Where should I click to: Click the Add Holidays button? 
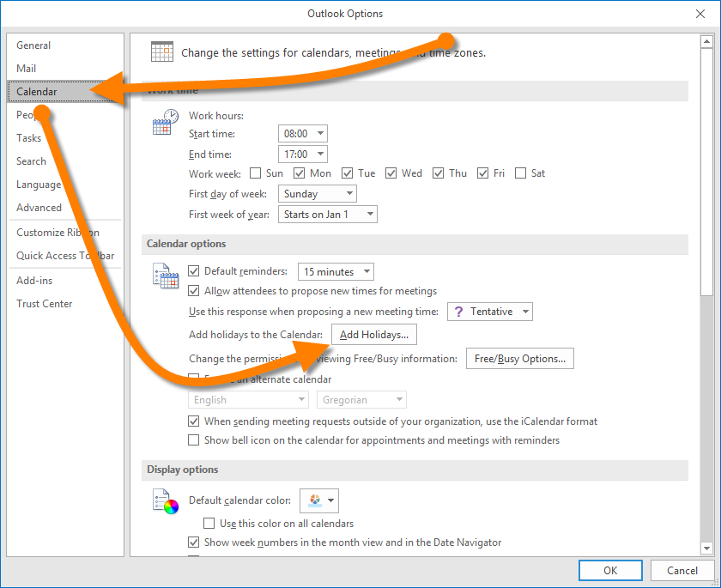(x=373, y=335)
